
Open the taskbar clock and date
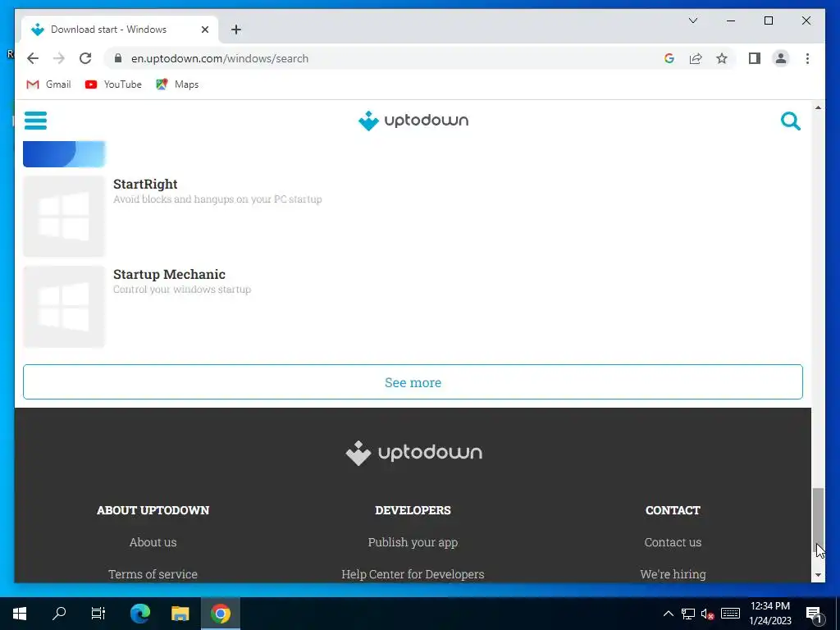point(769,614)
